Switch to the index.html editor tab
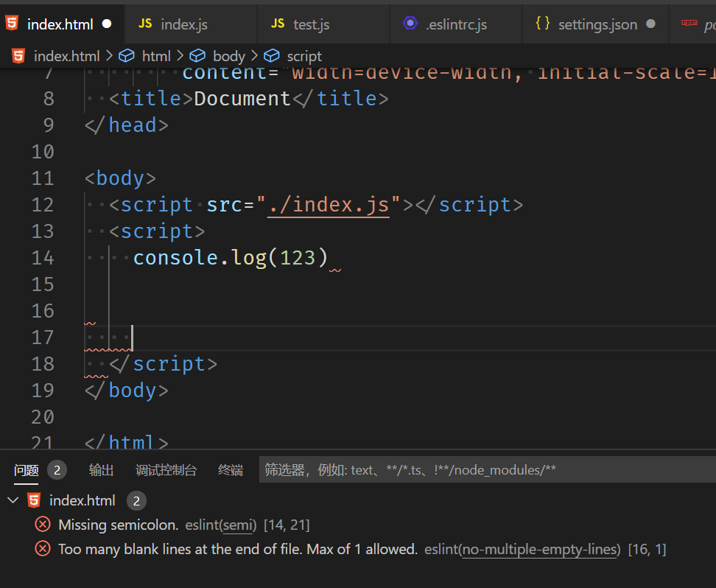The height and width of the screenshot is (588, 716). click(62, 24)
